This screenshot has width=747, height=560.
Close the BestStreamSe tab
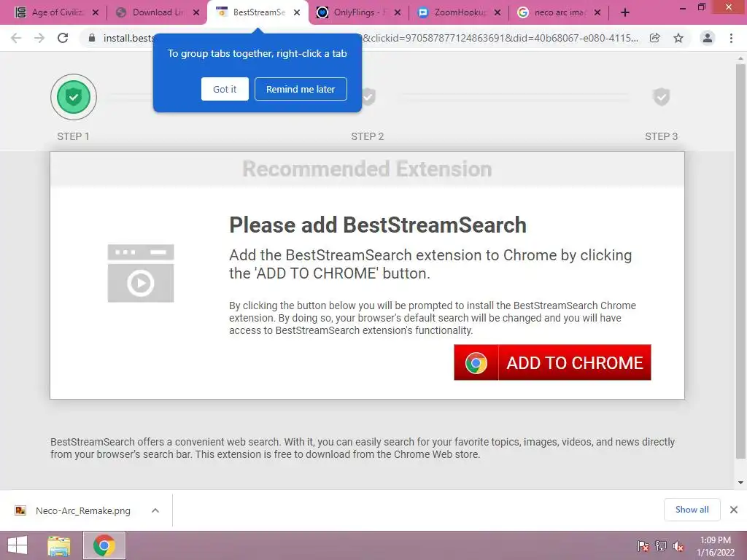297,12
